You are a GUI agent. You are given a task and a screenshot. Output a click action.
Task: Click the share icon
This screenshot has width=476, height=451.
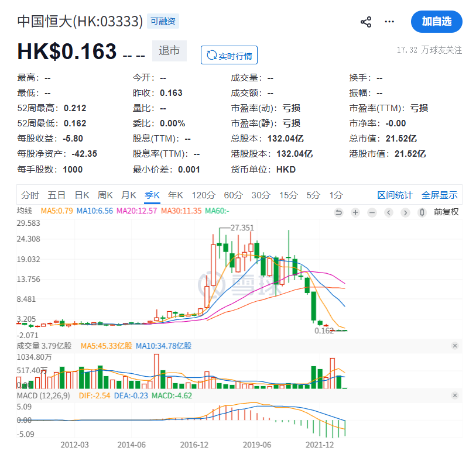(x=366, y=22)
